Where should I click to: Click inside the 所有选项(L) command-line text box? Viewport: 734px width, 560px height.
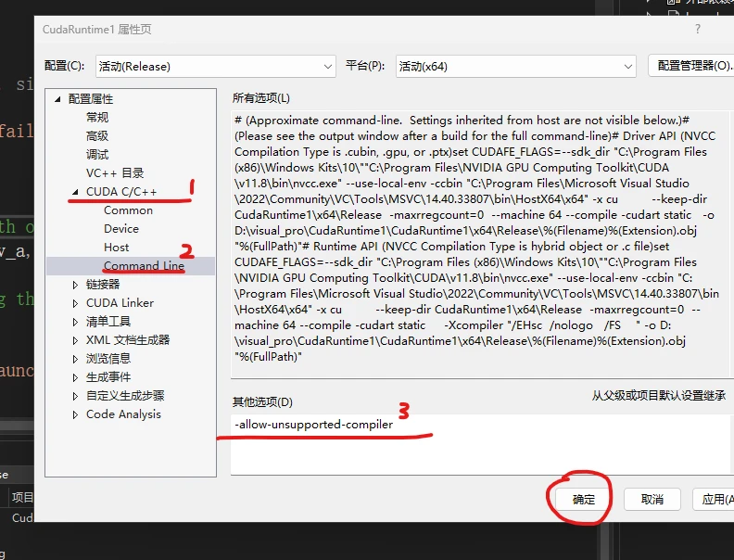tap(482, 245)
